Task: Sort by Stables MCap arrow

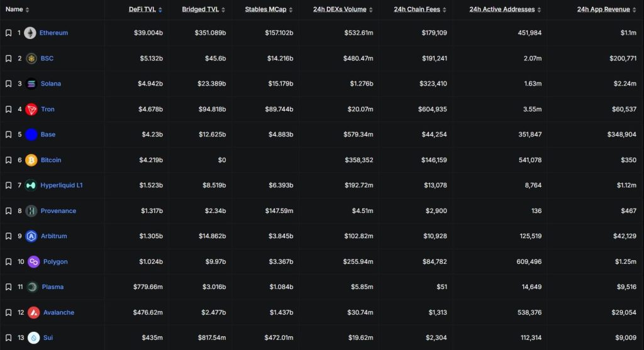Action: [x=291, y=9]
